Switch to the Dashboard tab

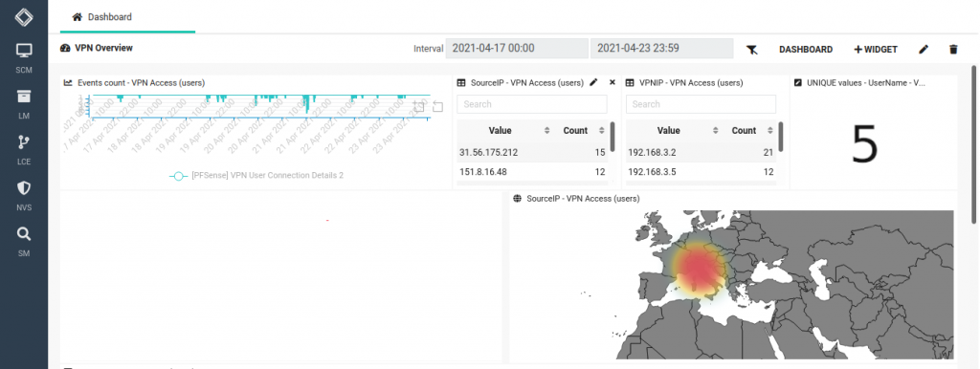pos(127,17)
